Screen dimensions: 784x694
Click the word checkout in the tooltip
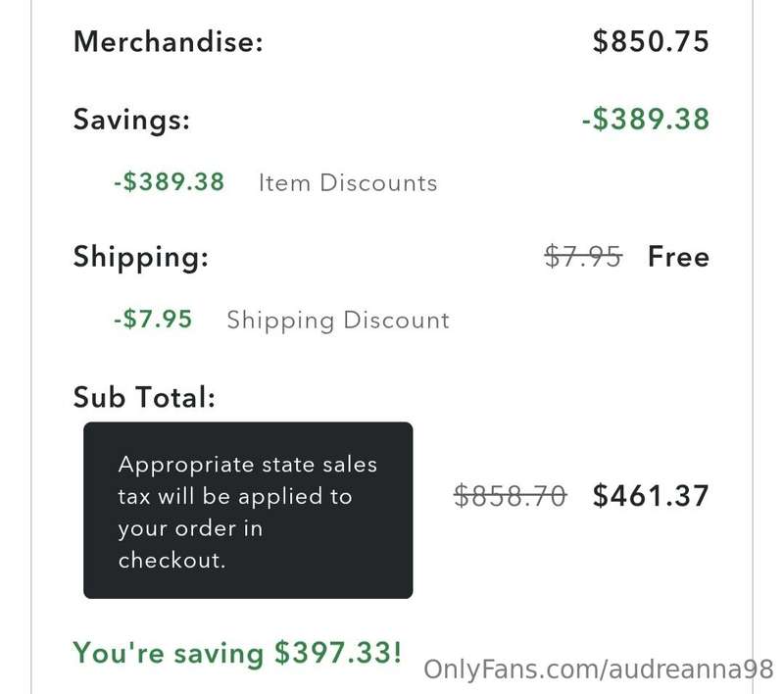click(172, 560)
